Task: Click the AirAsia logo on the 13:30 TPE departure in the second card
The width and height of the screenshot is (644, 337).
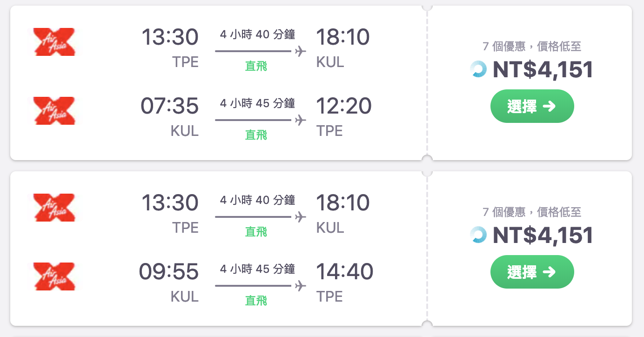Action: 54,208
